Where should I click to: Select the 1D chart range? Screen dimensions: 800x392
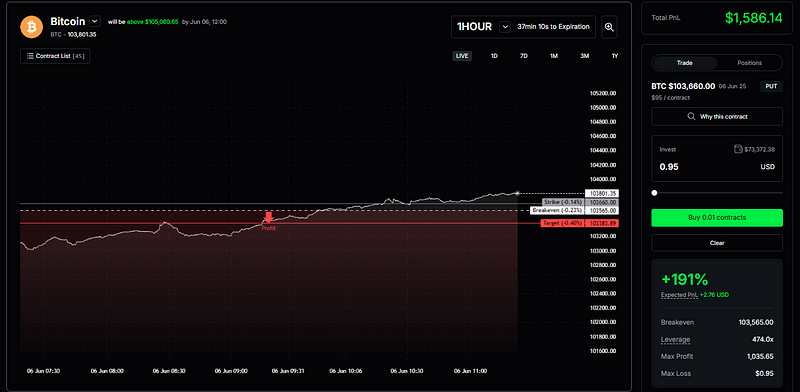494,56
